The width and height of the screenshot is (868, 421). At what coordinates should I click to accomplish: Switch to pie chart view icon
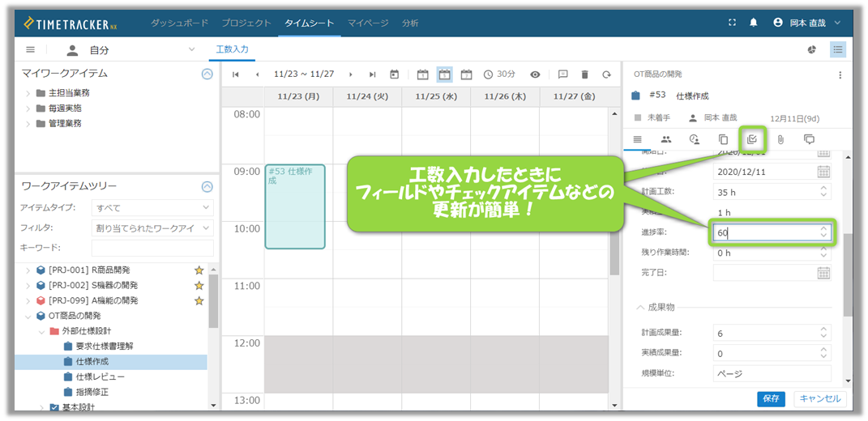point(812,49)
